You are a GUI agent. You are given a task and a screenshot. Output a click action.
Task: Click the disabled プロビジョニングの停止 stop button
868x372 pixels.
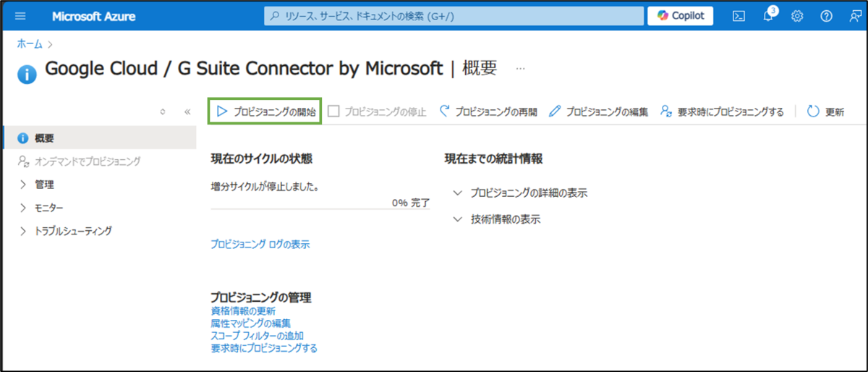click(x=377, y=111)
